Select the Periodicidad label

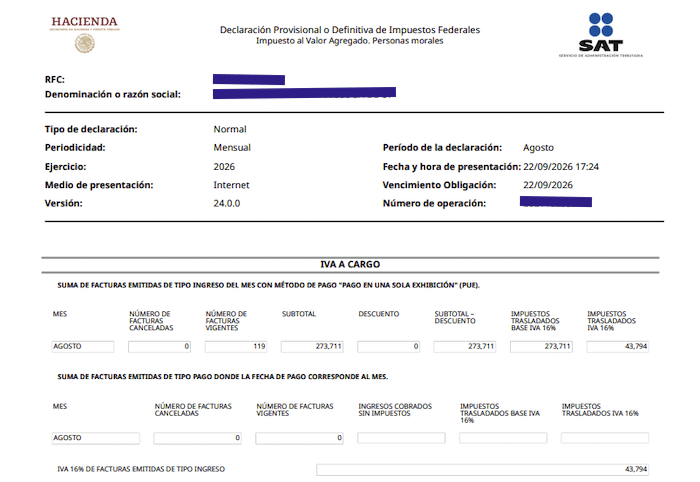coord(75,148)
